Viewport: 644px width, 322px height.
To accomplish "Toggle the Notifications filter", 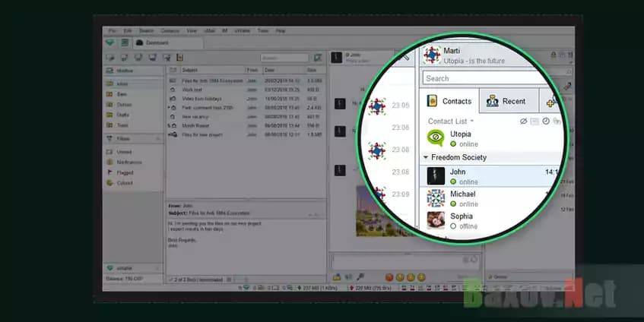I will coord(129,163).
